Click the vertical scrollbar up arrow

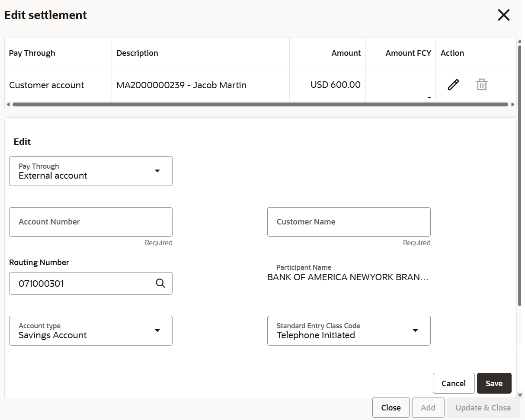click(x=520, y=41)
